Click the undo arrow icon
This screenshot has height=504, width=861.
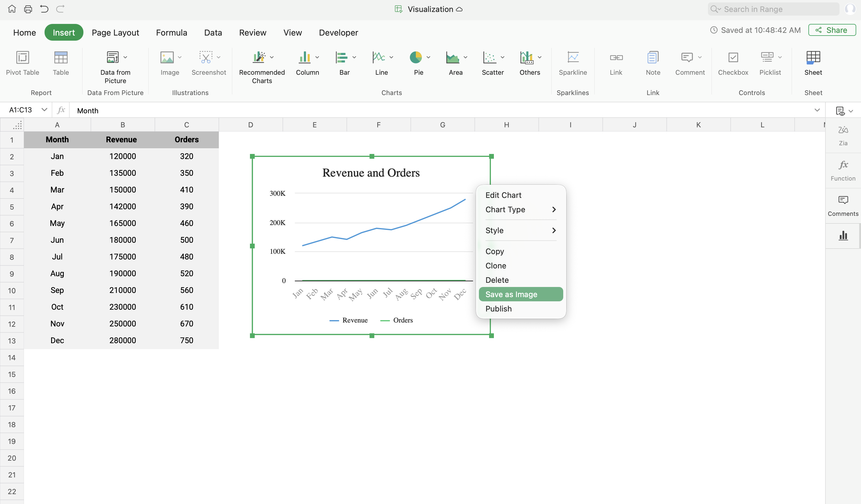(44, 9)
